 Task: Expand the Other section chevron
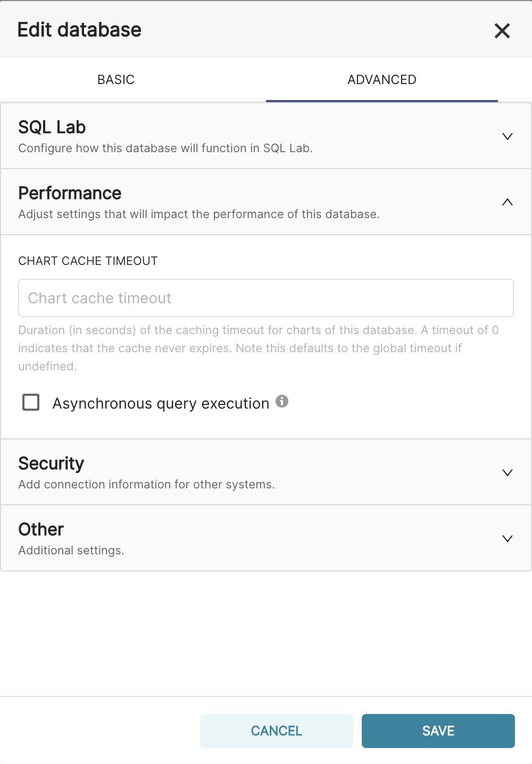coord(507,538)
